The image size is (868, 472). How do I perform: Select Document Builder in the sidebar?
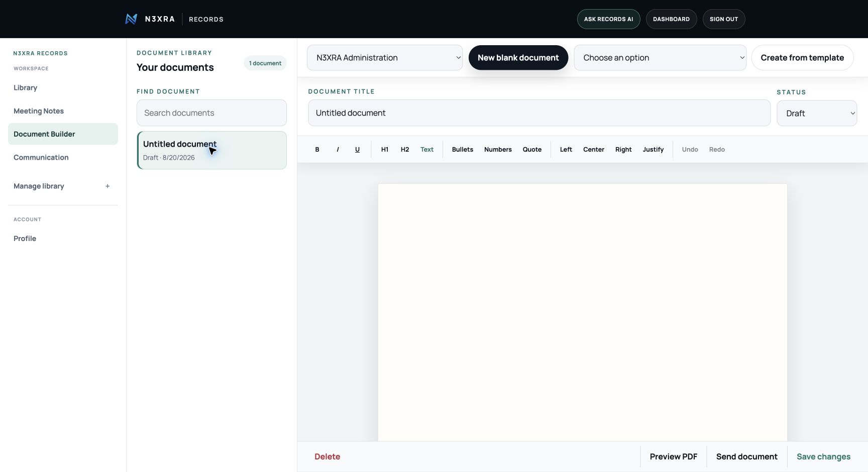(x=63, y=134)
